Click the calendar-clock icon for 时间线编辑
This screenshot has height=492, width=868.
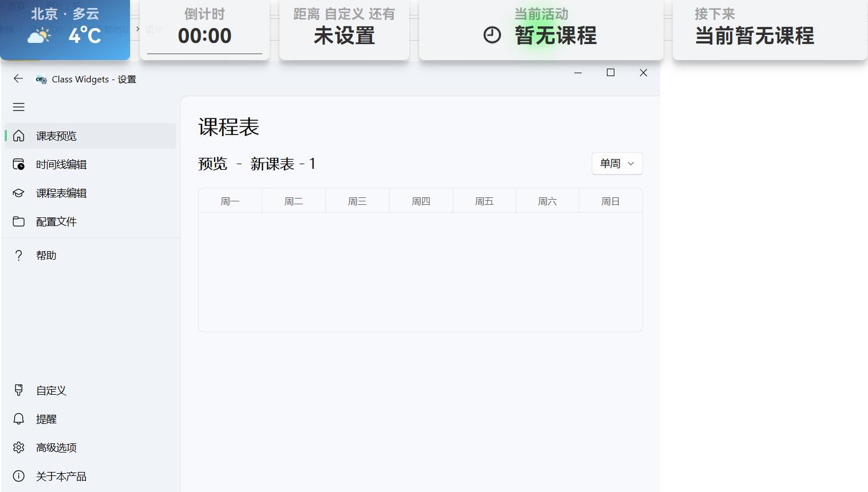click(18, 164)
